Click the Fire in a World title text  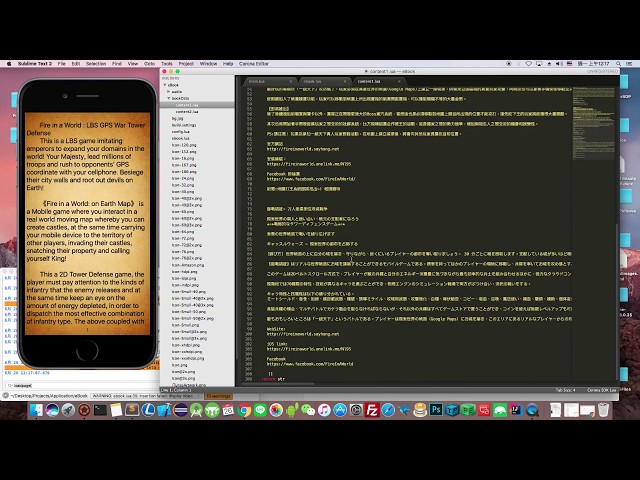click(86, 129)
